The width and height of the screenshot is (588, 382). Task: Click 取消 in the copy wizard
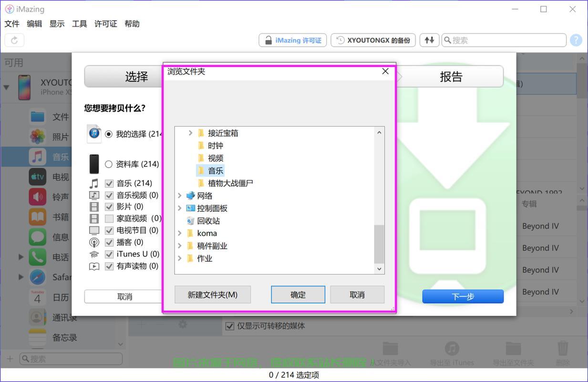pyautogui.click(x=124, y=297)
